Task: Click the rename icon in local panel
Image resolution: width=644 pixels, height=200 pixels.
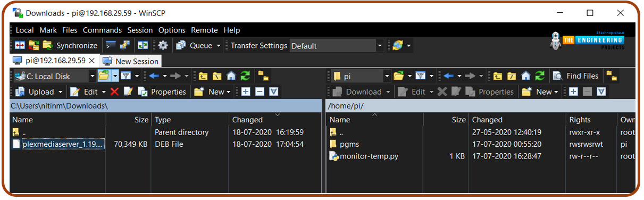Action: pos(128,91)
